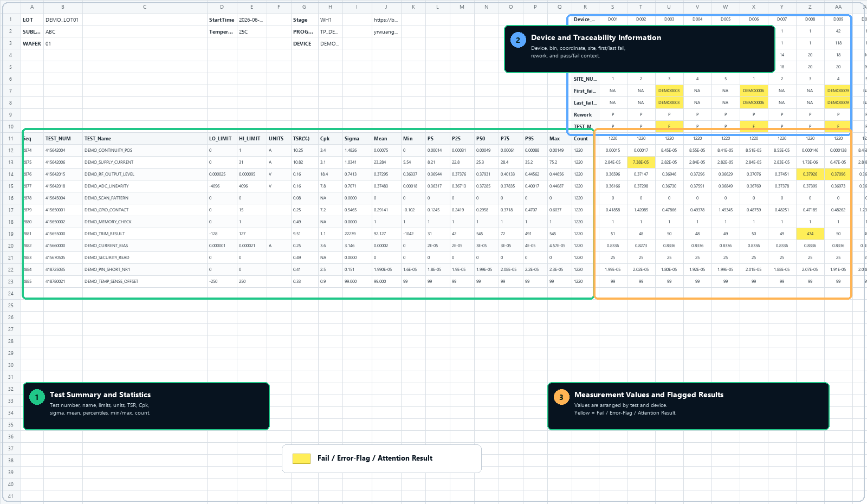Click the LOT label cell
The image size is (867, 504).
pyautogui.click(x=32, y=20)
